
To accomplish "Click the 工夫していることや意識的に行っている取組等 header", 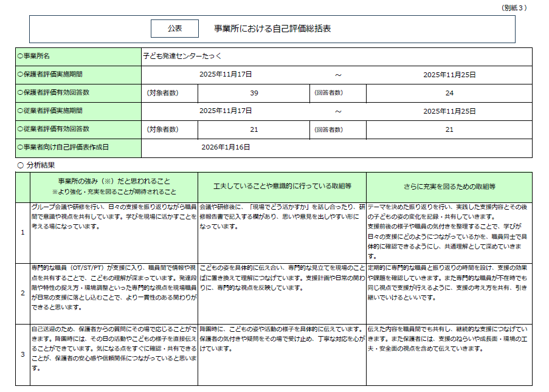I will pyautogui.click(x=281, y=186).
